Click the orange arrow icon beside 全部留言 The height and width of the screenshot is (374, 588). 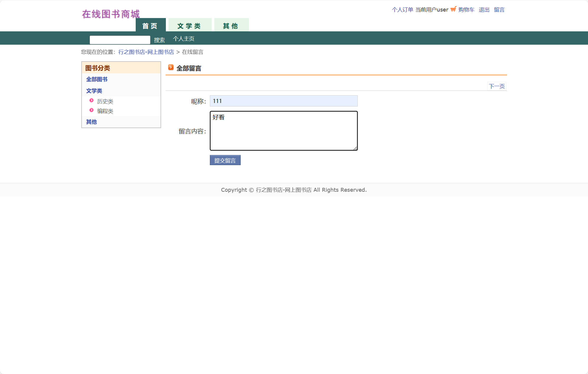pyautogui.click(x=171, y=67)
